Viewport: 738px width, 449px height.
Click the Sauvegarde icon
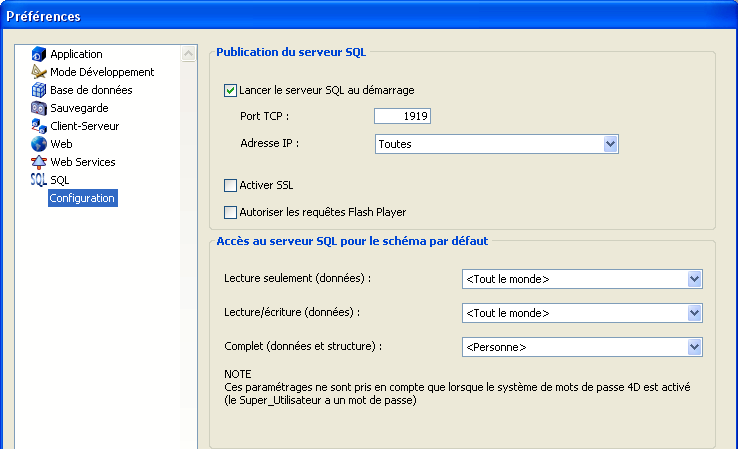(x=39, y=108)
